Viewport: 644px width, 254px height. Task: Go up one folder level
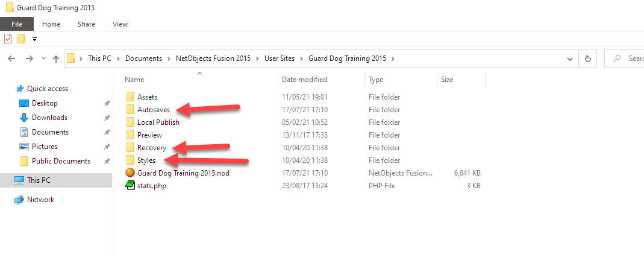pos(56,59)
